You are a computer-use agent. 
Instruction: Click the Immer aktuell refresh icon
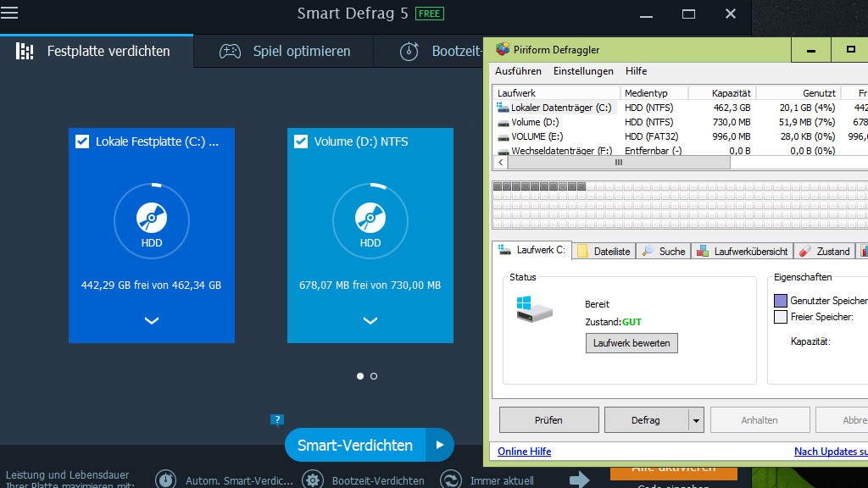coord(451,480)
